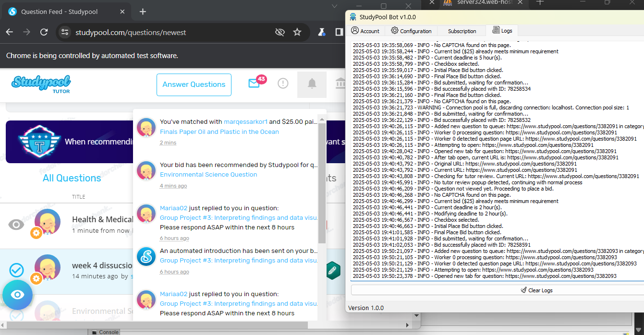Image resolution: width=644 pixels, height=335 pixels.
Task: Click the notification panel vertical scrollbar thumb
Action: [x=322, y=182]
